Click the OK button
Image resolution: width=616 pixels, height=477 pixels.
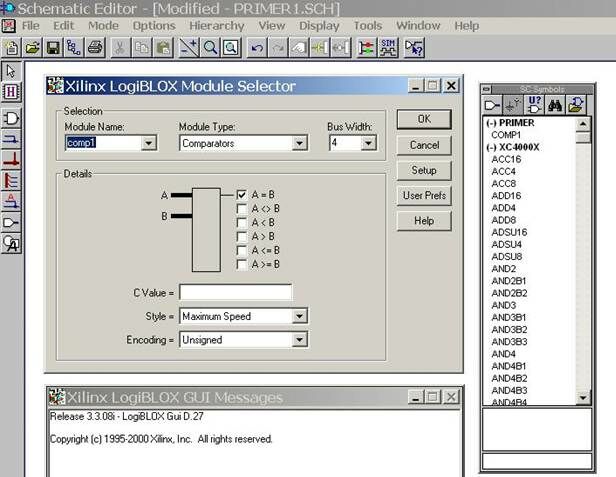click(x=424, y=119)
